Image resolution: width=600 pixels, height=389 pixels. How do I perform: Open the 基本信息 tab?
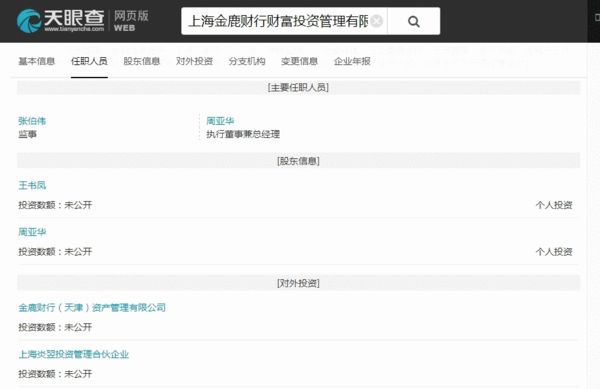click(x=37, y=61)
